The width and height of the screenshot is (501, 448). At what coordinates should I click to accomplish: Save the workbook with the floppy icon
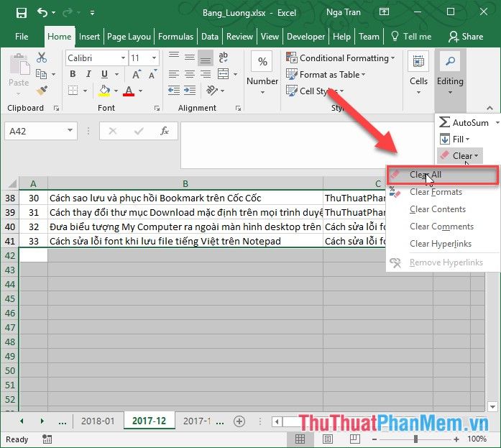coord(21,12)
